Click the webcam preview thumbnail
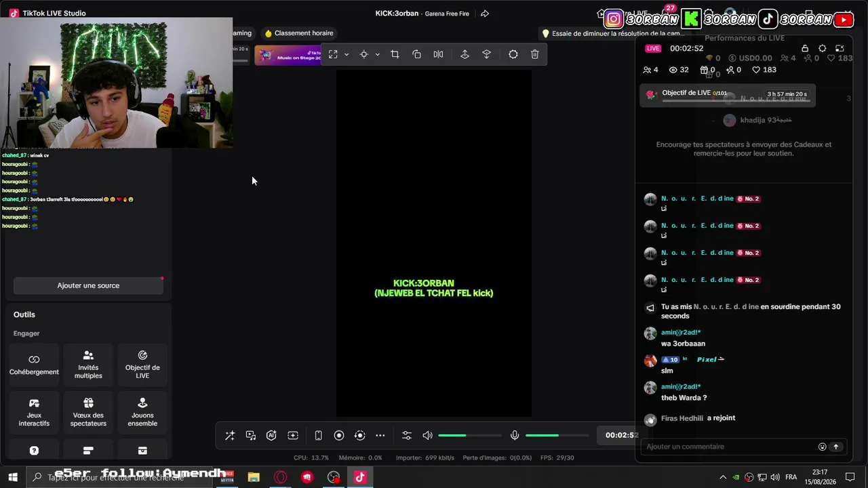This screenshot has width=868, height=488. click(x=116, y=83)
